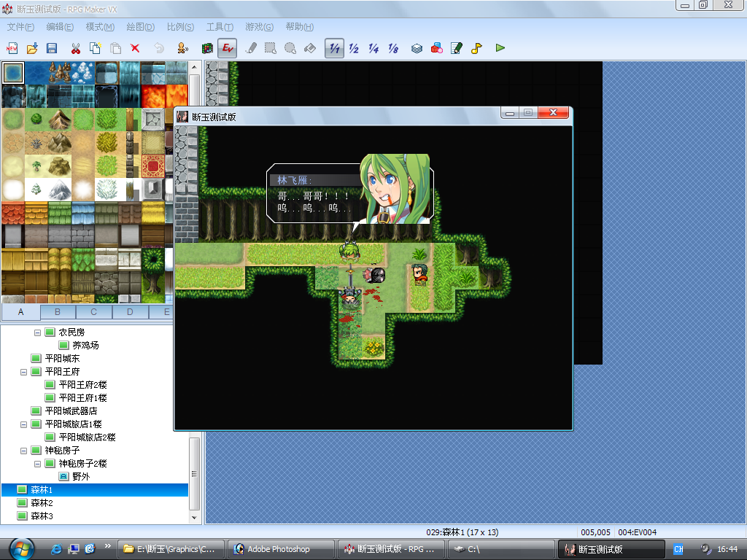Select the Ellipse drawing tool
The width and height of the screenshot is (747, 560).
click(290, 48)
